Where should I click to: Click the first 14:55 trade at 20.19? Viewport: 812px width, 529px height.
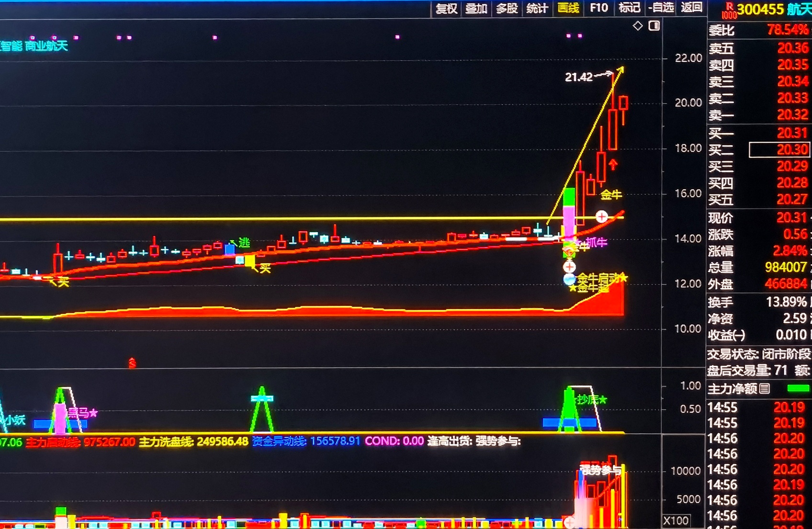(x=759, y=407)
